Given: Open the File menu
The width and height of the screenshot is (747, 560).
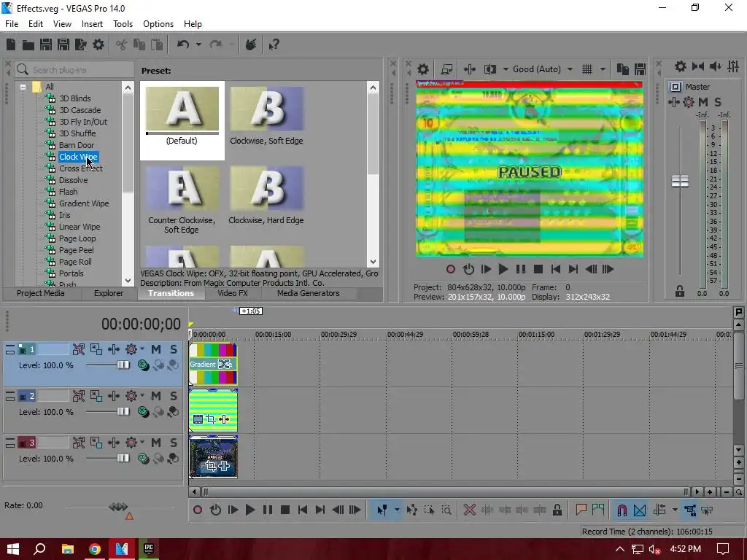Looking at the screenshot, I should (x=12, y=24).
